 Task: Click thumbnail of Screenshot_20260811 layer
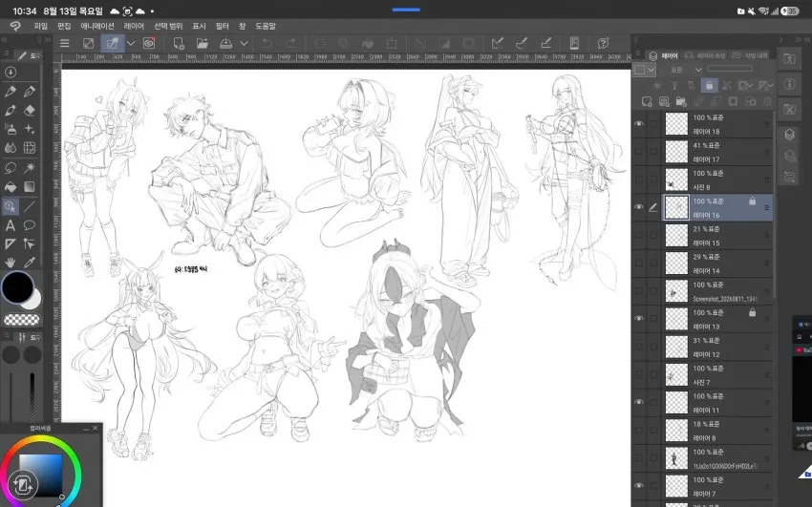(x=676, y=292)
